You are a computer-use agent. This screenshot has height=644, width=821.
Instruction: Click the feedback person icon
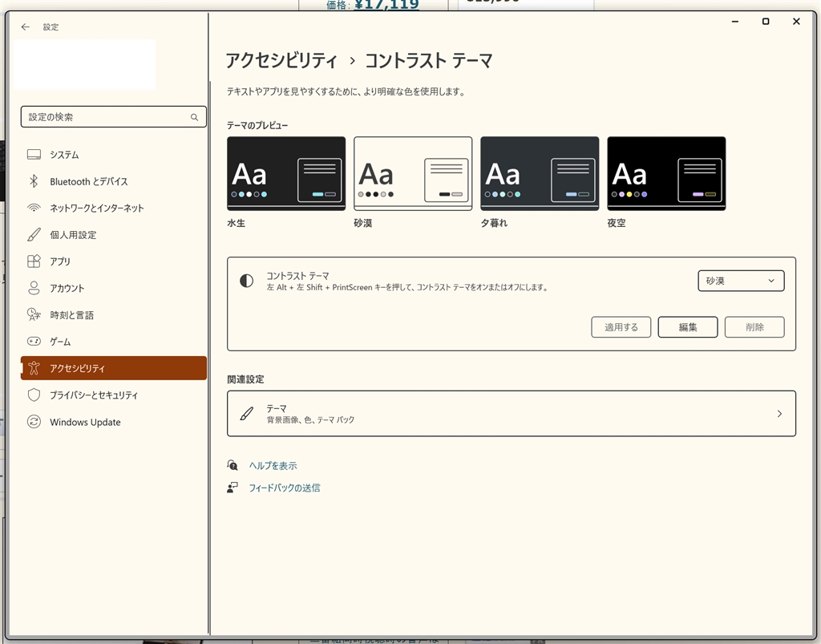tap(233, 488)
